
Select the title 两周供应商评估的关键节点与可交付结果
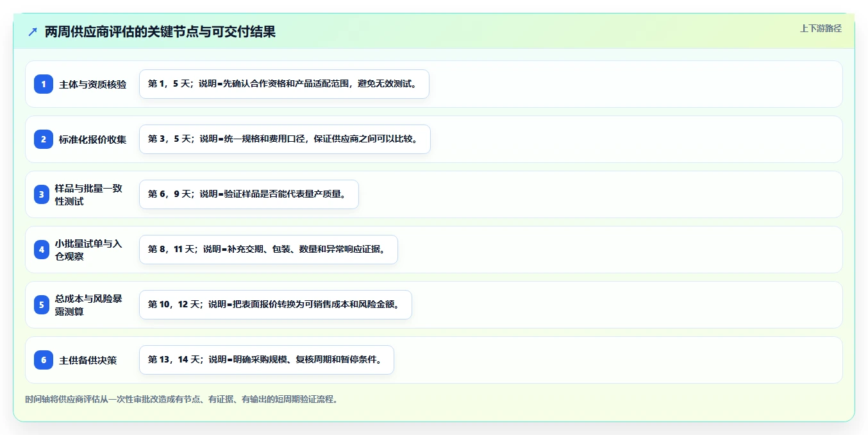click(x=160, y=31)
